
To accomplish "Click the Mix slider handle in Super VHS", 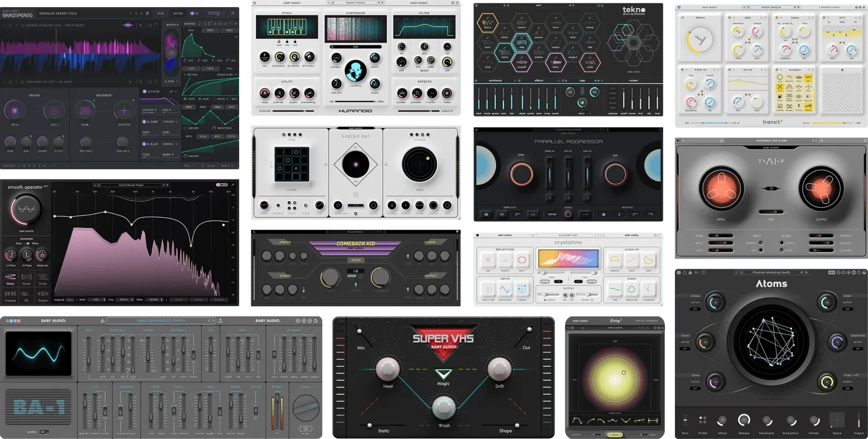I will point(359,330).
